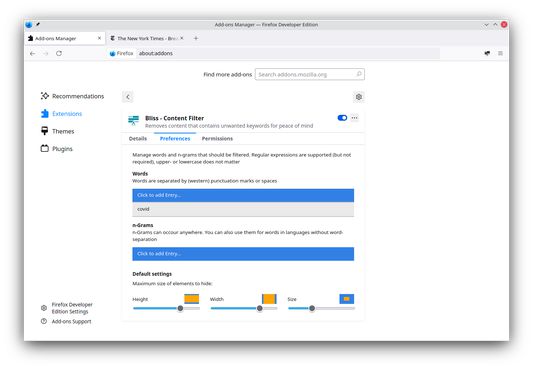Click to add Entry under n-Grams

(243, 254)
